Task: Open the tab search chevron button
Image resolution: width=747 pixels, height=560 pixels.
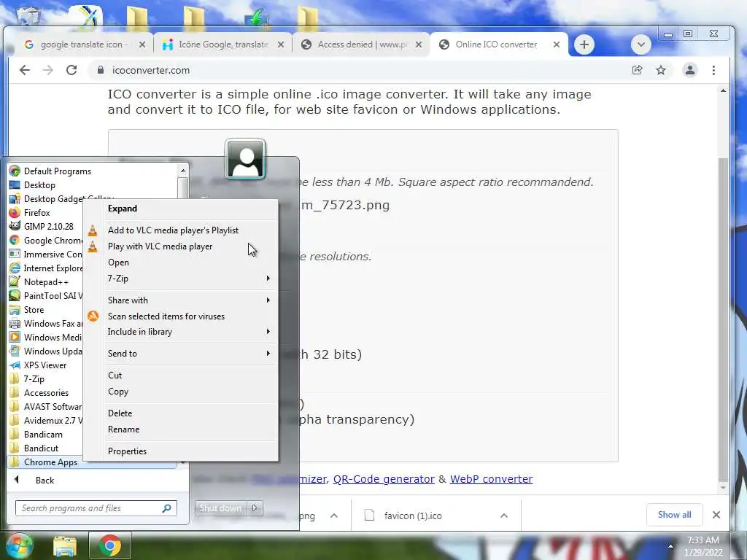Action: click(641, 44)
